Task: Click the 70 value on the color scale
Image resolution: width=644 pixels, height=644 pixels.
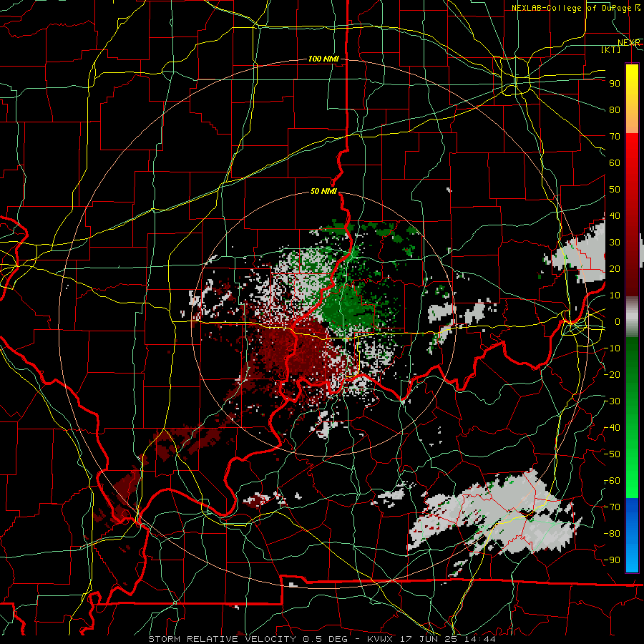Action: pos(615,137)
